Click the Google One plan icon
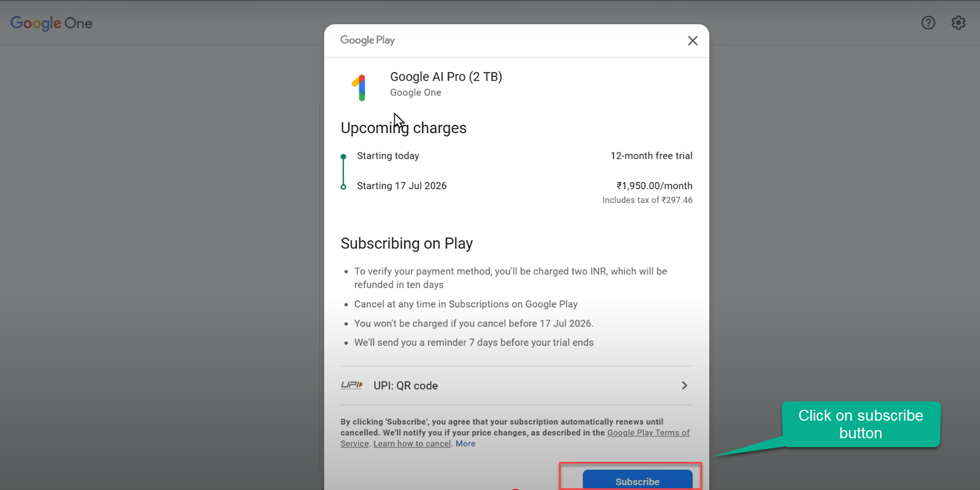Image resolution: width=980 pixels, height=490 pixels. 359,87
